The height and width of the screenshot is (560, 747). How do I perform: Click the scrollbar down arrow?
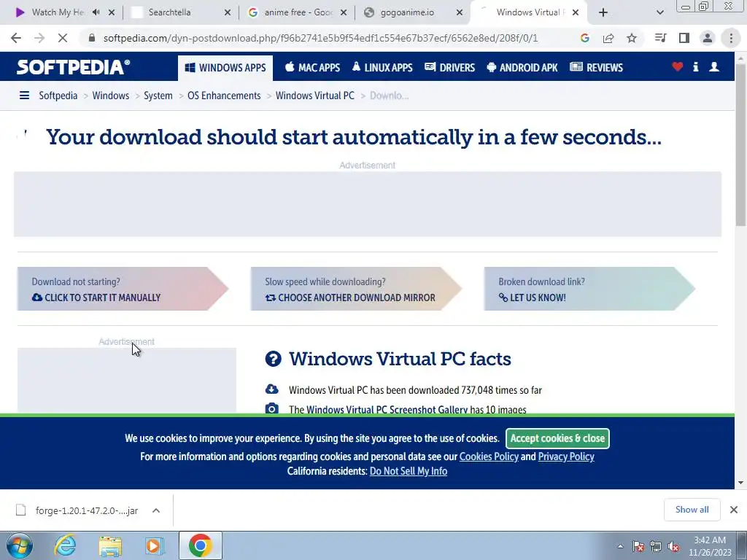[x=740, y=483]
